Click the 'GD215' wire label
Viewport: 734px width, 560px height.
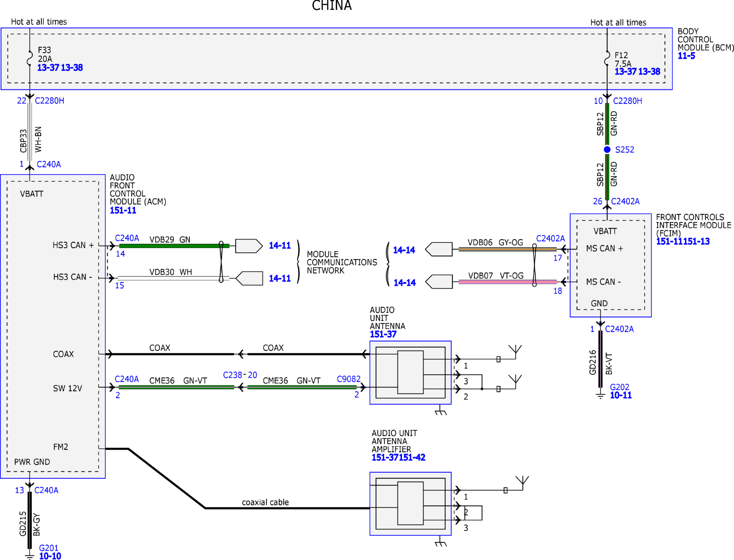(x=23, y=523)
